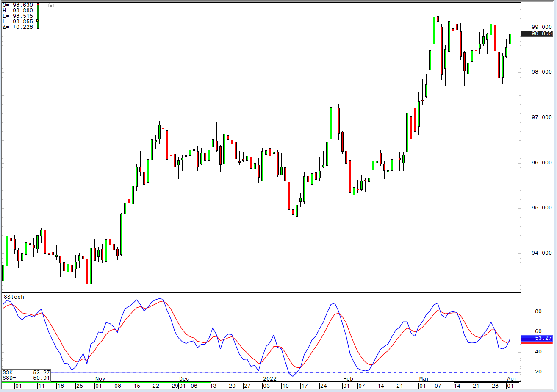Click the 2022 year label on time axis
The width and height of the screenshot is (557, 392).
[x=269, y=379]
